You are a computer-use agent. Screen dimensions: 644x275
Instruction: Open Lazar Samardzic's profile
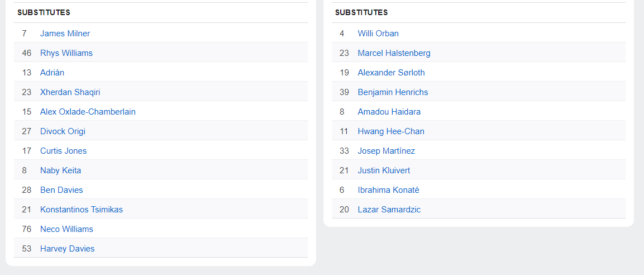click(x=389, y=210)
